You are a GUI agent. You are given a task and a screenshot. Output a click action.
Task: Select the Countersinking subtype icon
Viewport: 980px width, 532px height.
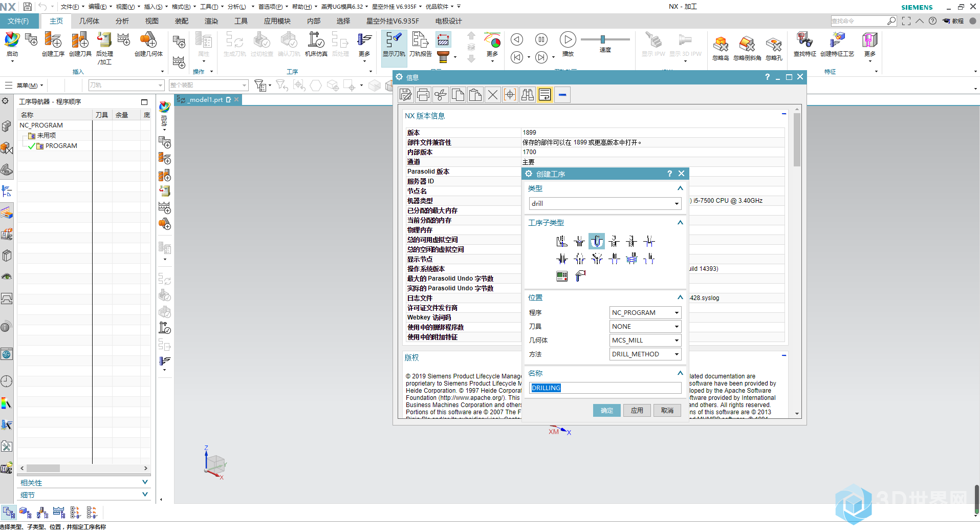tap(597, 259)
